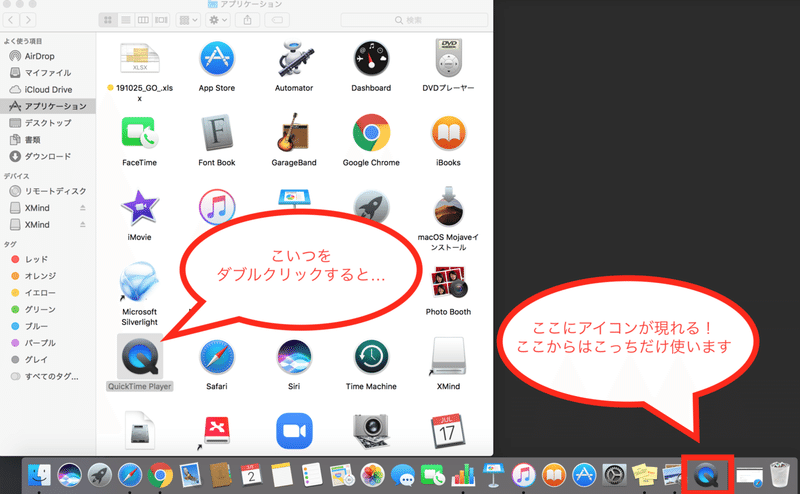Image resolution: width=800 pixels, height=494 pixels.
Task: Open FaceTime in the Applications folder
Action: click(x=139, y=134)
